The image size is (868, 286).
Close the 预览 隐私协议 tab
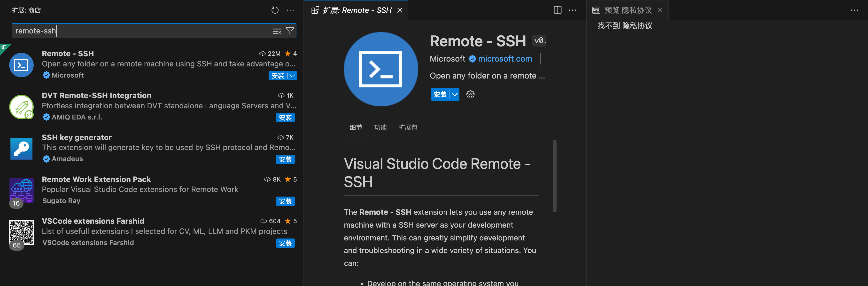coord(660,10)
